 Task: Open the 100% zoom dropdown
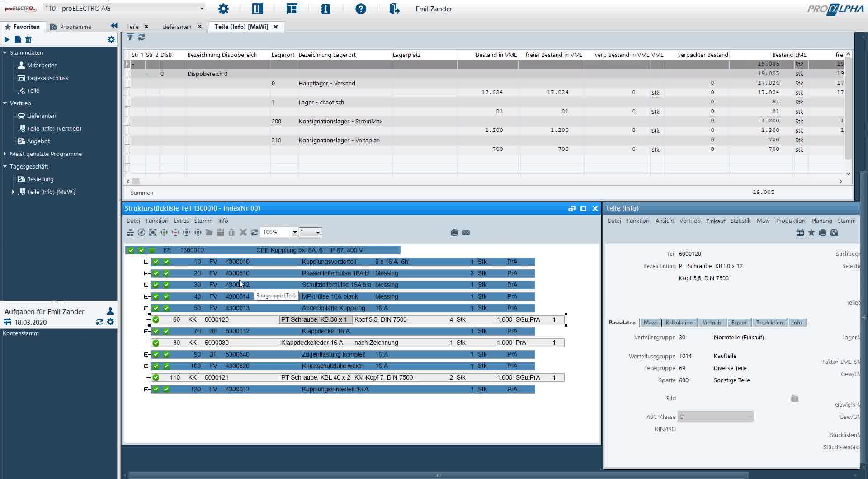(295, 232)
